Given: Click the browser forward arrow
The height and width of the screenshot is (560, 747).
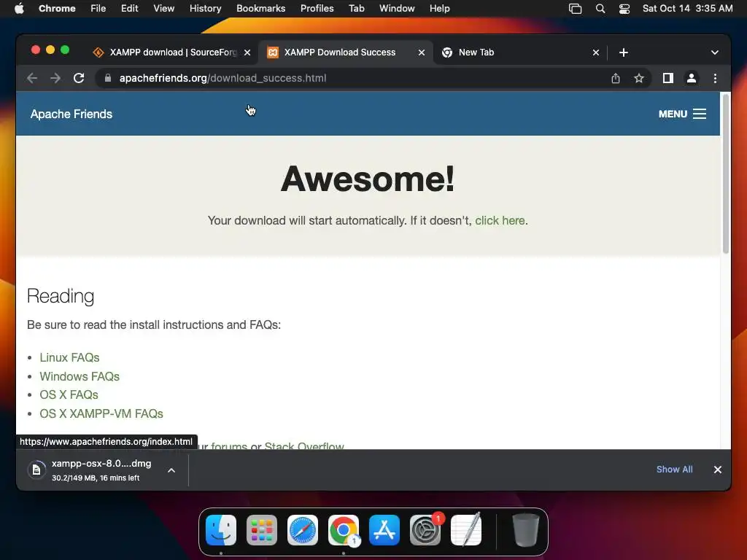Looking at the screenshot, I should (x=55, y=78).
